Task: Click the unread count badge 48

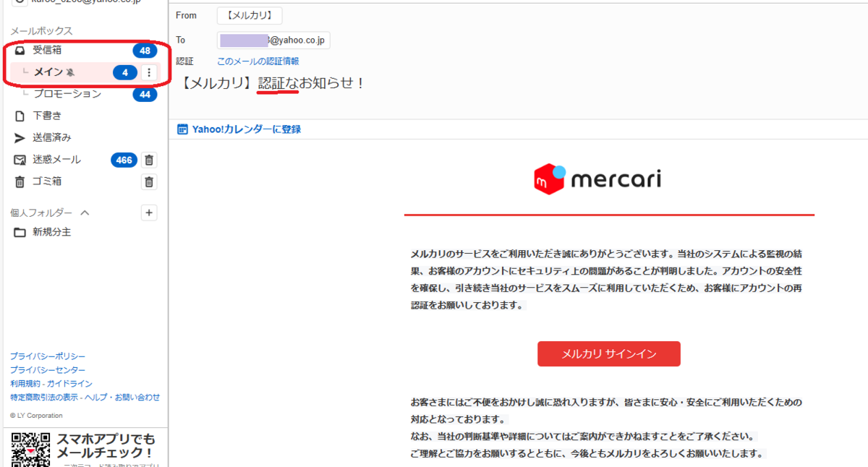Action: tap(145, 51)
